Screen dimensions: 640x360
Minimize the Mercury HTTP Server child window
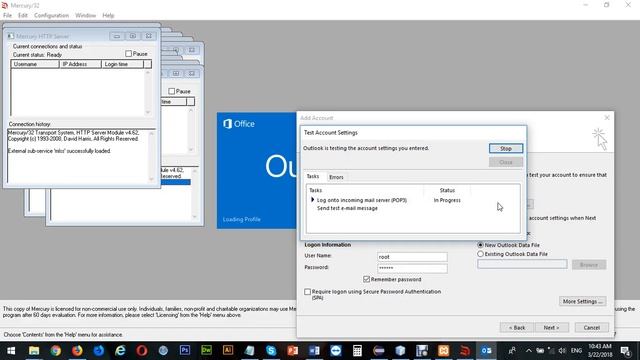(117, 36)
